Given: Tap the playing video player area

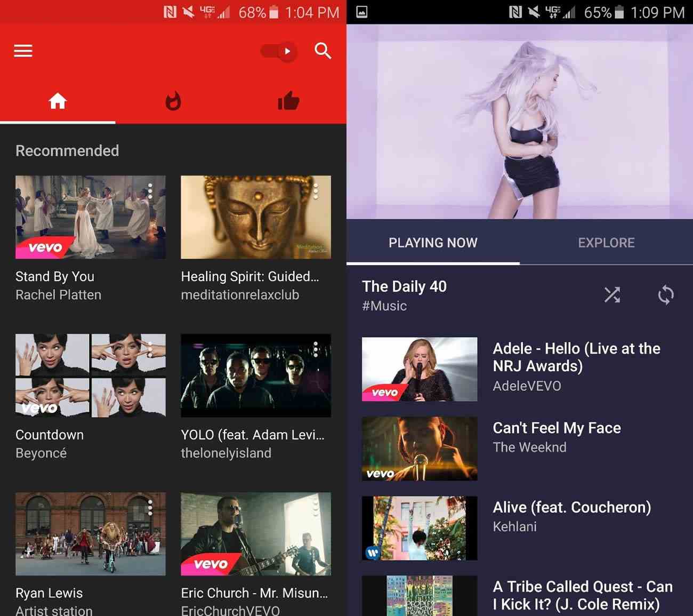Looking at the screenshot, I should [520, 122].
